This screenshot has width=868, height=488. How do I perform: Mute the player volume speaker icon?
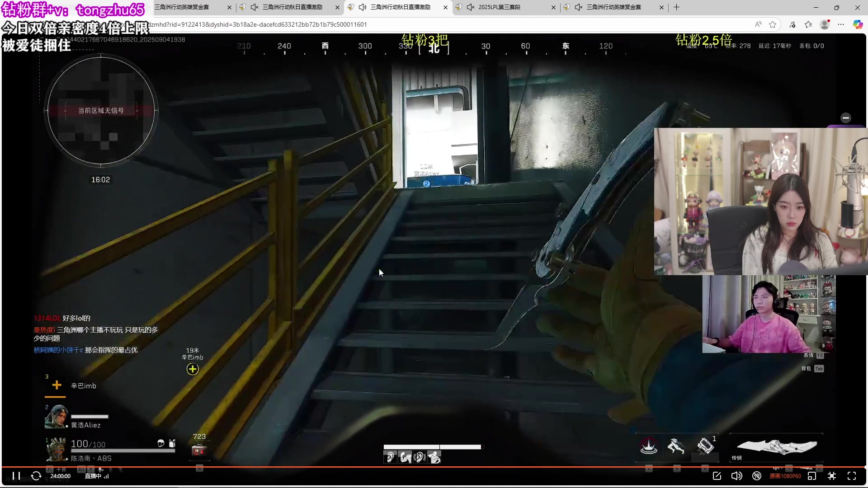click(737, 476)
